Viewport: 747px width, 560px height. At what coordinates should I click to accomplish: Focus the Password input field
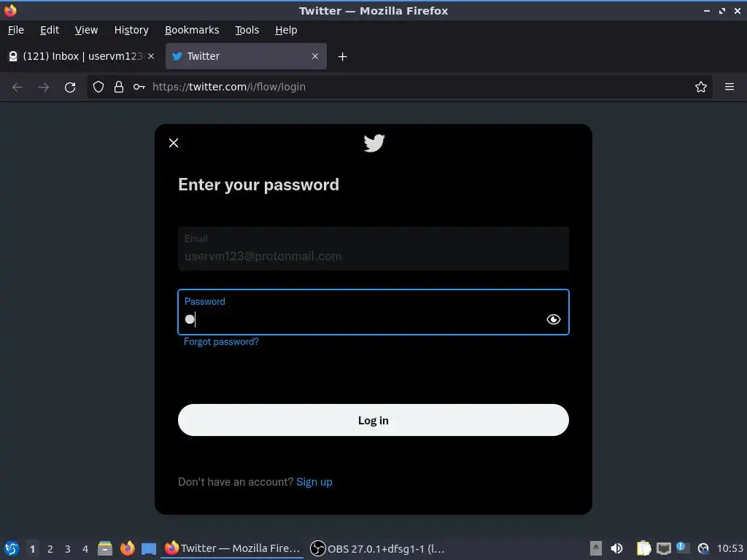point(373,312)
